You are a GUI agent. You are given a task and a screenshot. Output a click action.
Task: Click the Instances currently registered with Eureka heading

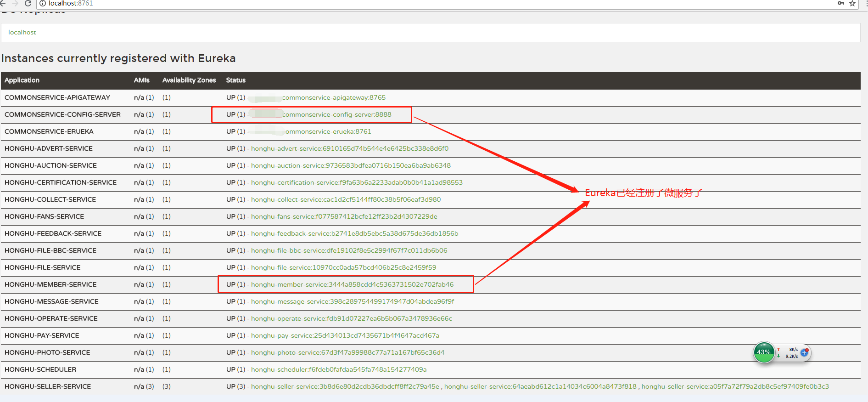pos(118,58)
